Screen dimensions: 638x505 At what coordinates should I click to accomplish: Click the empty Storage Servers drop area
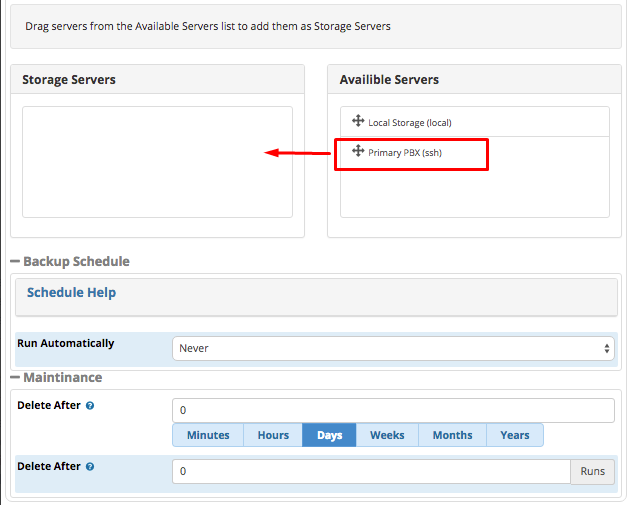click(x=157, y=162)
